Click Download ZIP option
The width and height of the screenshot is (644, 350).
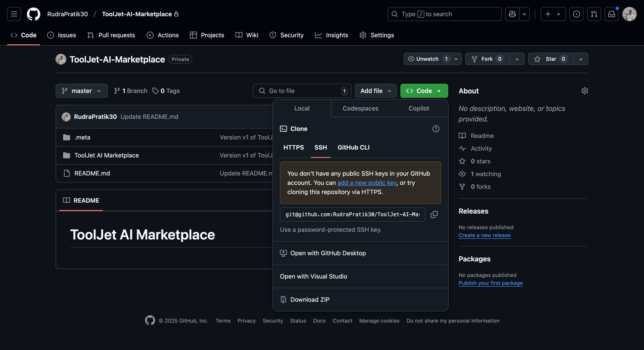point(310,299)
